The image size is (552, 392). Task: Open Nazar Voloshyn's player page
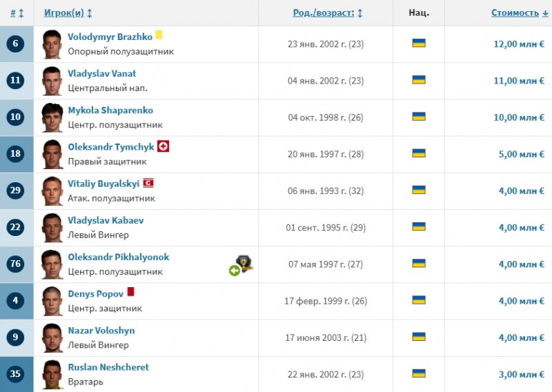point(101,331)
